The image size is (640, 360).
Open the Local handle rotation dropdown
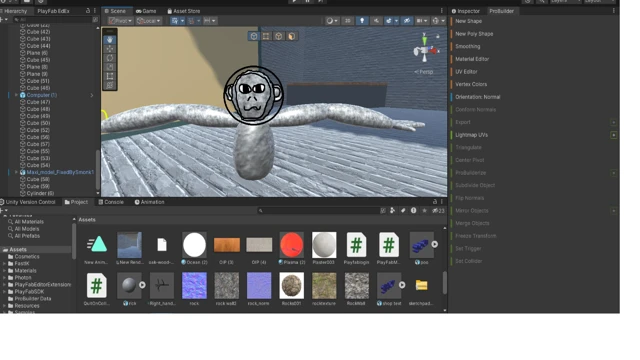149,21
